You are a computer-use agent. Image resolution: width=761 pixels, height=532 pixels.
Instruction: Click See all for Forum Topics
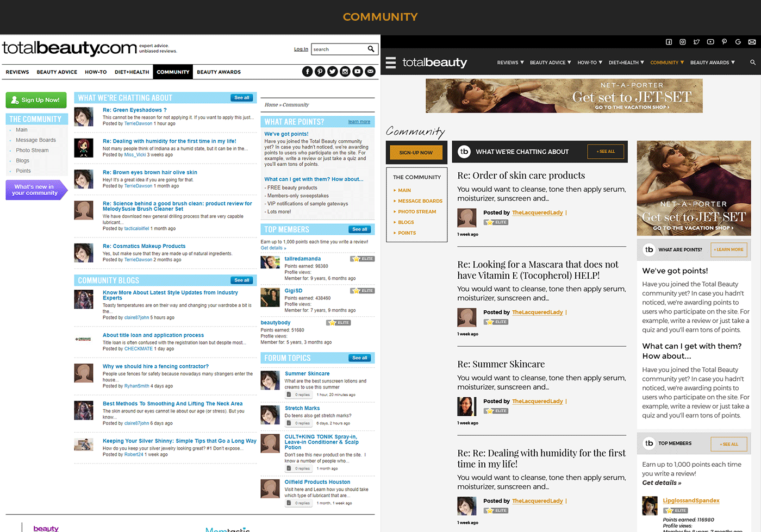tap(360, 358)
